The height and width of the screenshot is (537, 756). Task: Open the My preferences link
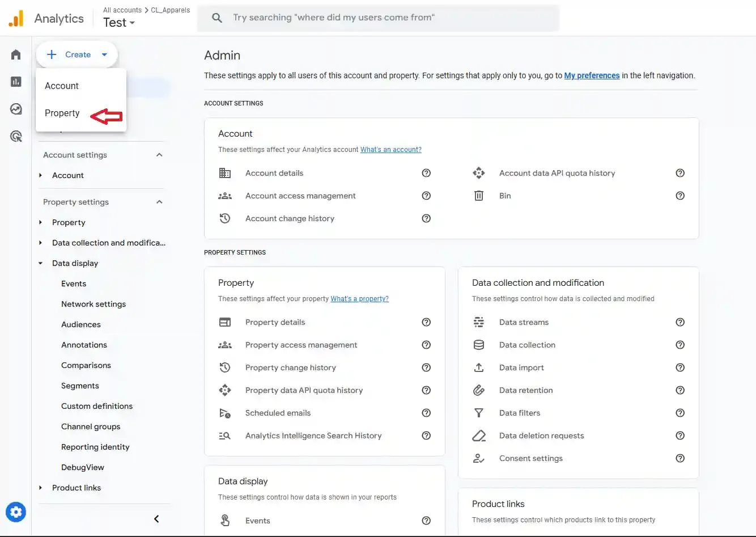(x=592, y=75)
